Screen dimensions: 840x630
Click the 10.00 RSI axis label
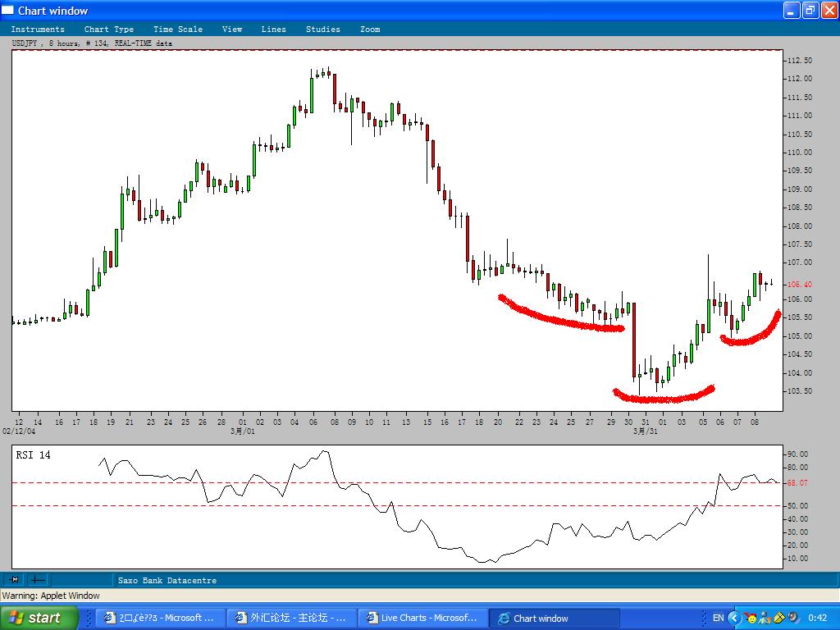[797, 558]
